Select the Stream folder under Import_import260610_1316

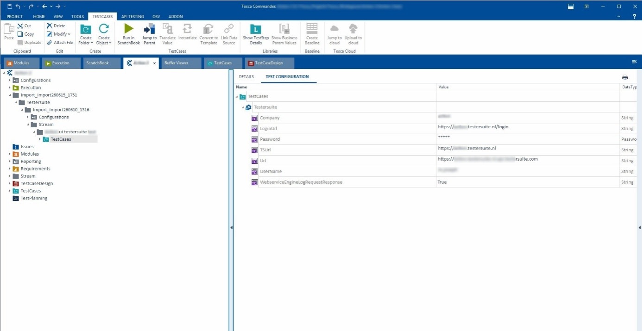(x=46, y=125)
